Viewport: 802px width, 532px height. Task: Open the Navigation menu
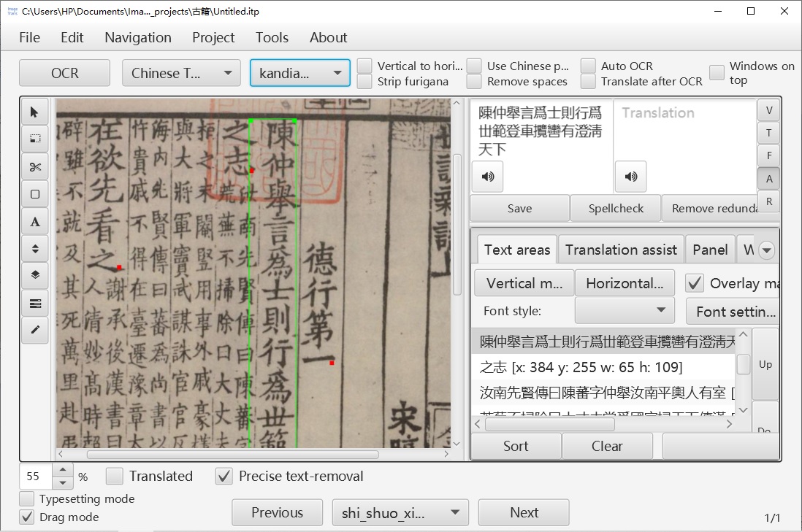138,37
